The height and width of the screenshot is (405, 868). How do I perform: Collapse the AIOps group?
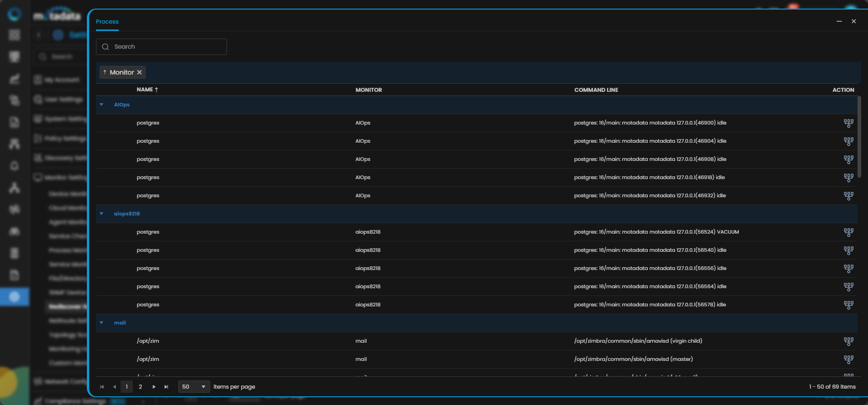point(101,105)
